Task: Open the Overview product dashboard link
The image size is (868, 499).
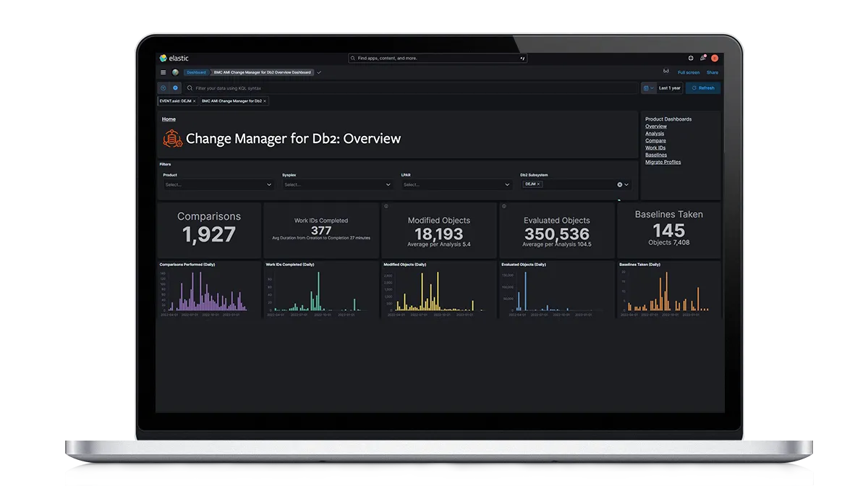Action: point(656,127)
